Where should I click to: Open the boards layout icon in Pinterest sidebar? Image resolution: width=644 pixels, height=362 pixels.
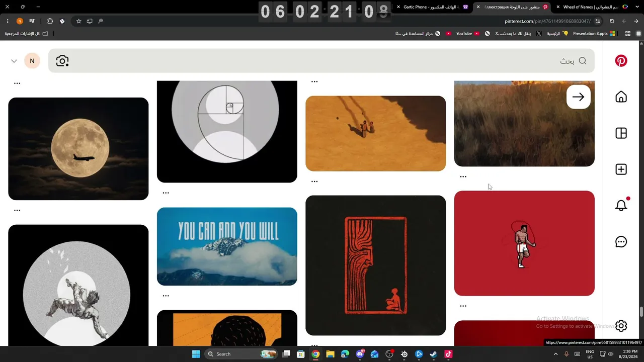pos(621,133)
